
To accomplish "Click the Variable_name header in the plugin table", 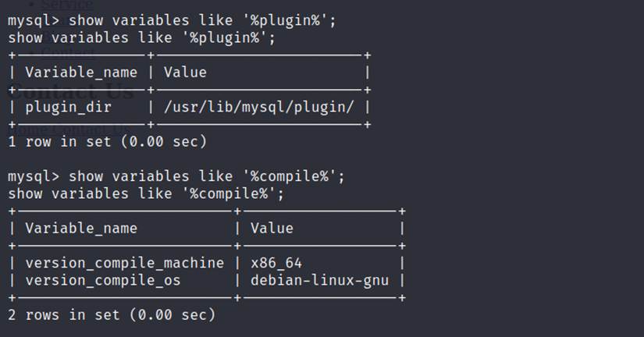I will pos(81,73).
